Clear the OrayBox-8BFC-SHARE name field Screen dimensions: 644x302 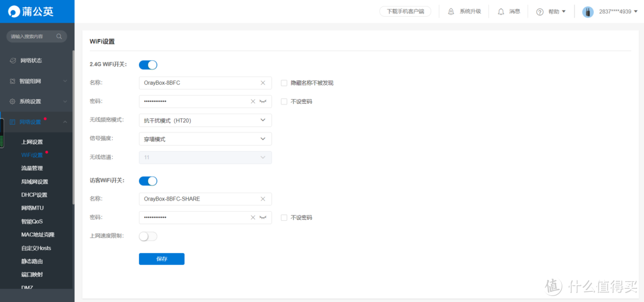pos(263,199)
